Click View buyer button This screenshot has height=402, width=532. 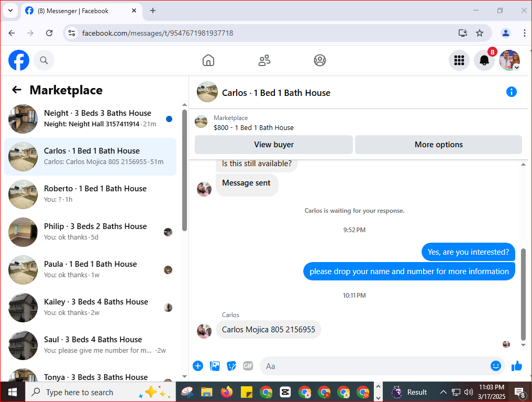(274, 145)
